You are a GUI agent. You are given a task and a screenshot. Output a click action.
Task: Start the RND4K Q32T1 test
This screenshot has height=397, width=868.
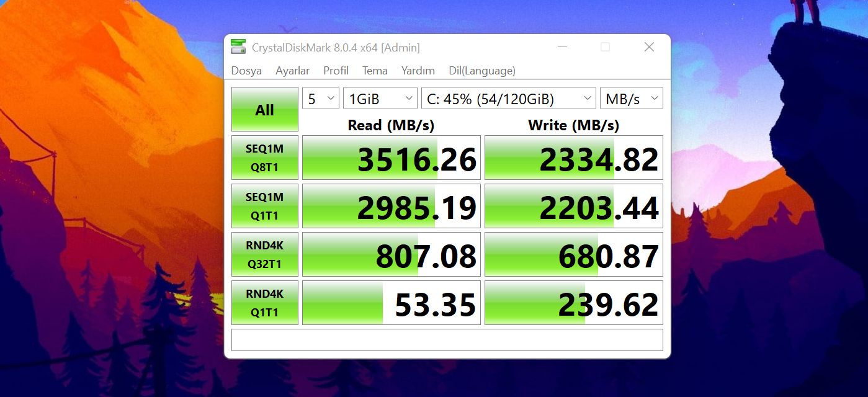click(x=265, y=254)
